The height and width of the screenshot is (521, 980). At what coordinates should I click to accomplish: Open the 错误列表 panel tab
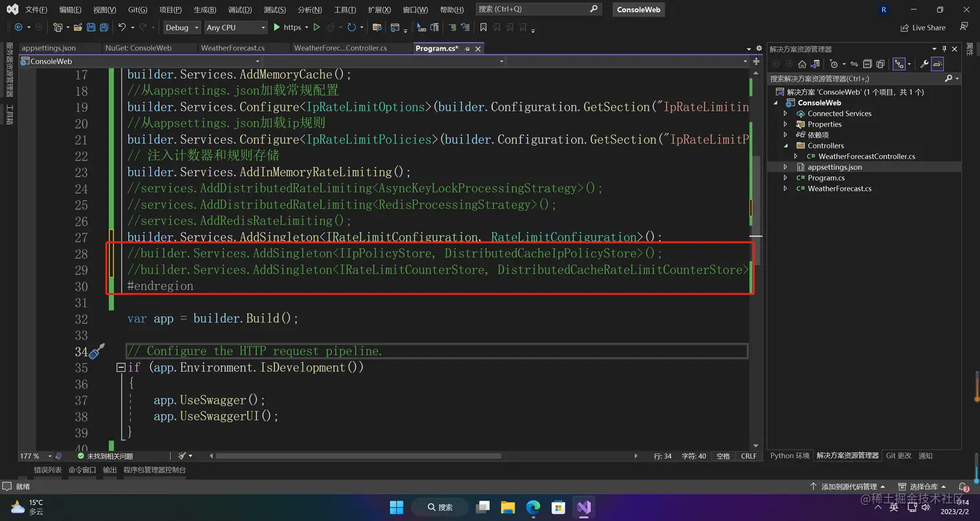coord(48,470)
